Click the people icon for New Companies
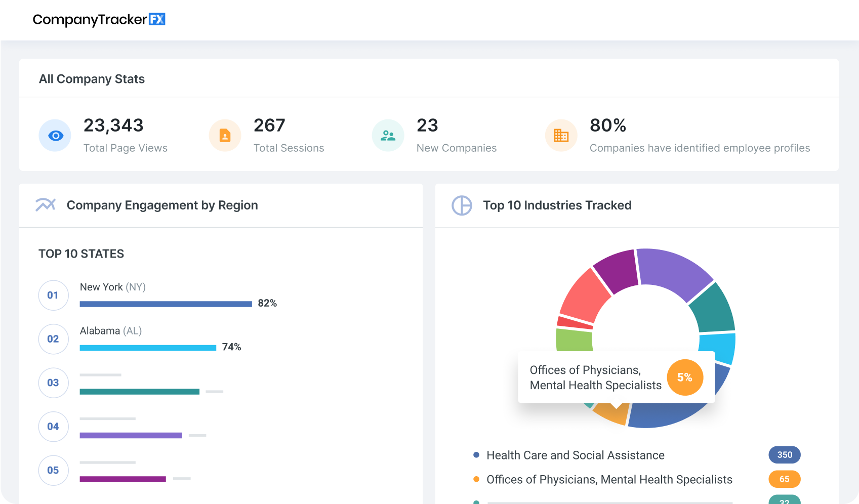Screen dimensions: 859x504 point(388,135)
